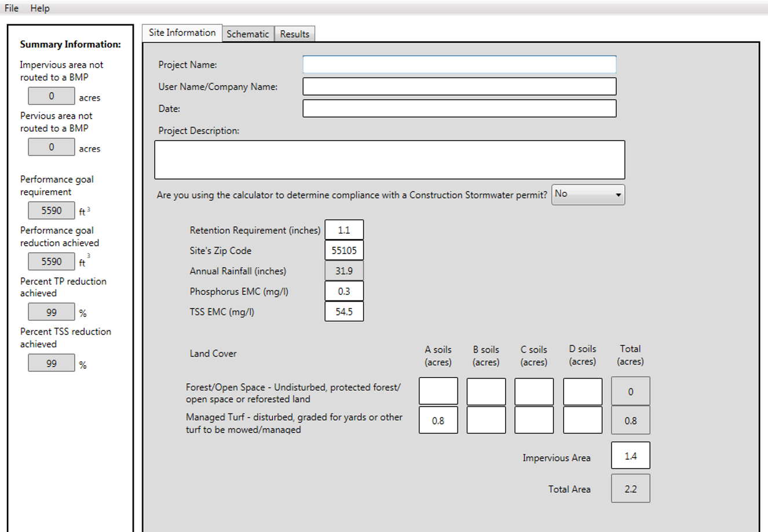Select the Site Information tab

click(181, 32)
